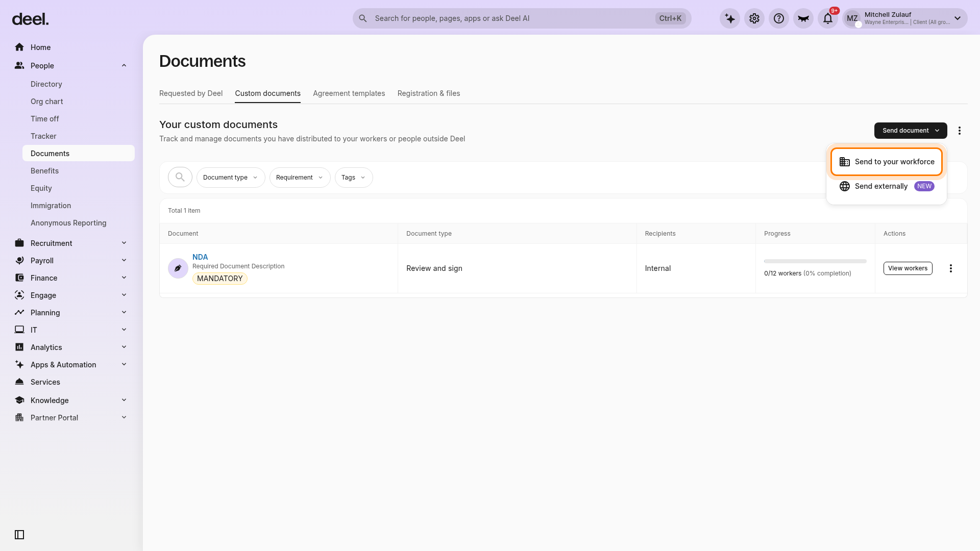Image resolution: width=980 pixels, height=551 pixels.
Task: Open the NDA document link
Action: [x=200, y=257]
